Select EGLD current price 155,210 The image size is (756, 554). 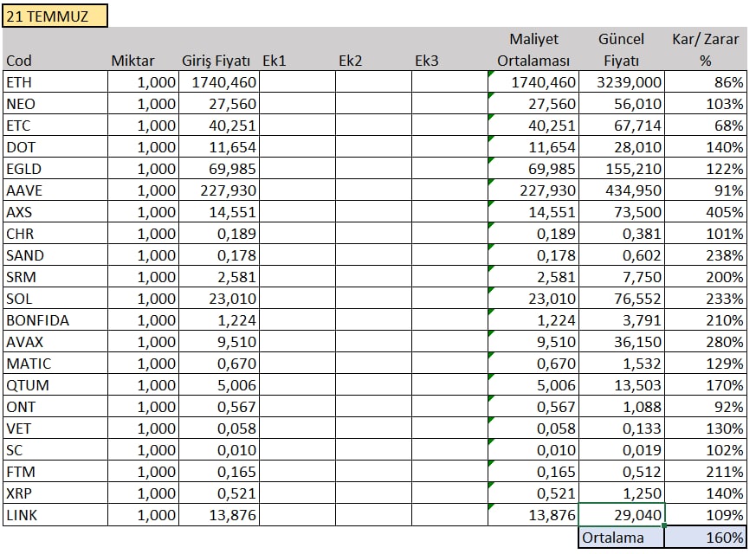(622, 169)
